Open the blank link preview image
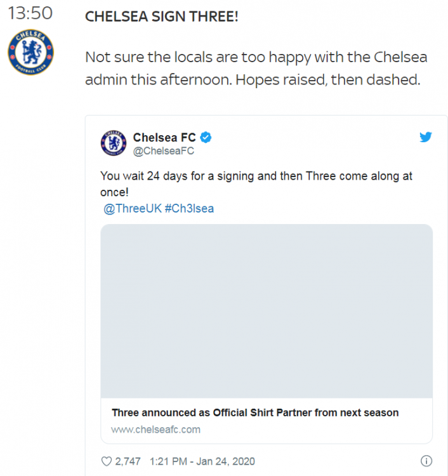The height and width of the screenshot is (476, 448). tap(267, 311)
